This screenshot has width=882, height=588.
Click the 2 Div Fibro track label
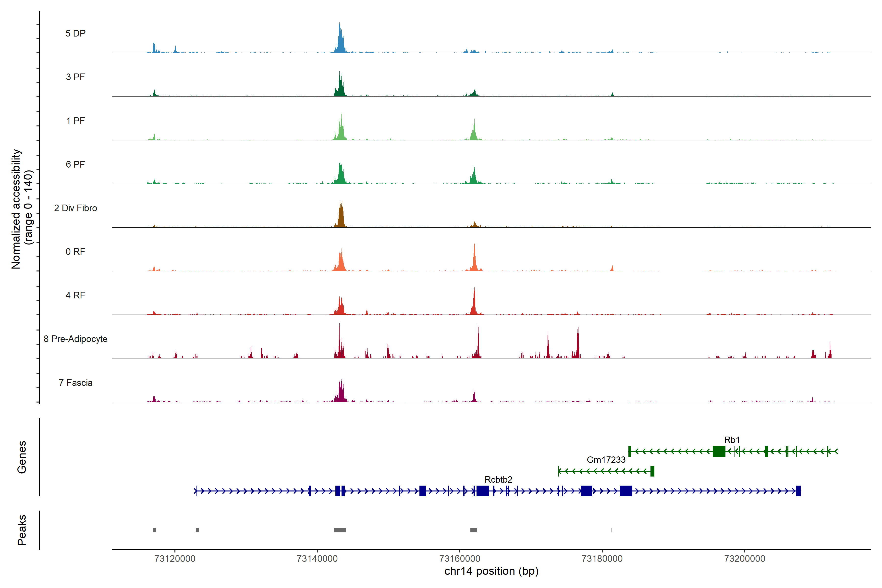(75, 208)
